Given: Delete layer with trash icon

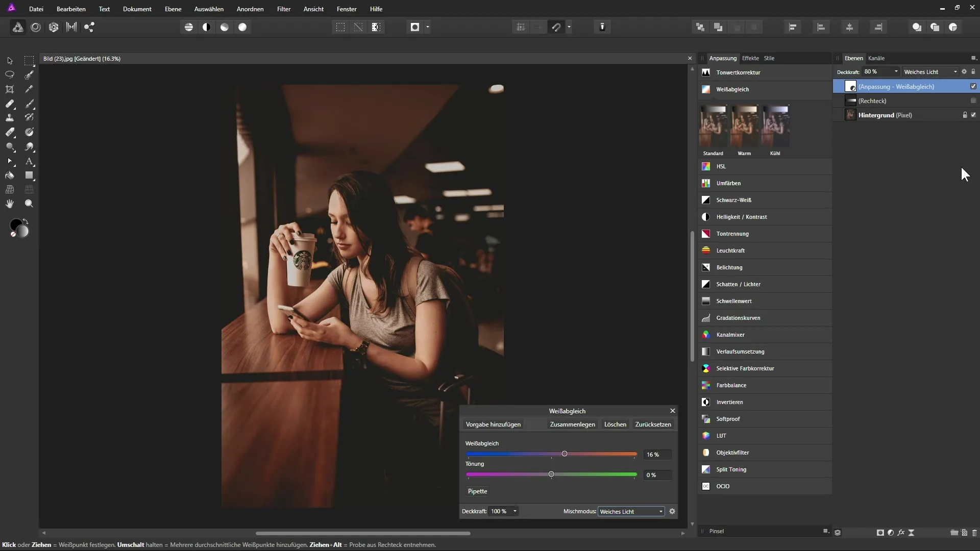Looking at the screenshot, I should (974, 533).
